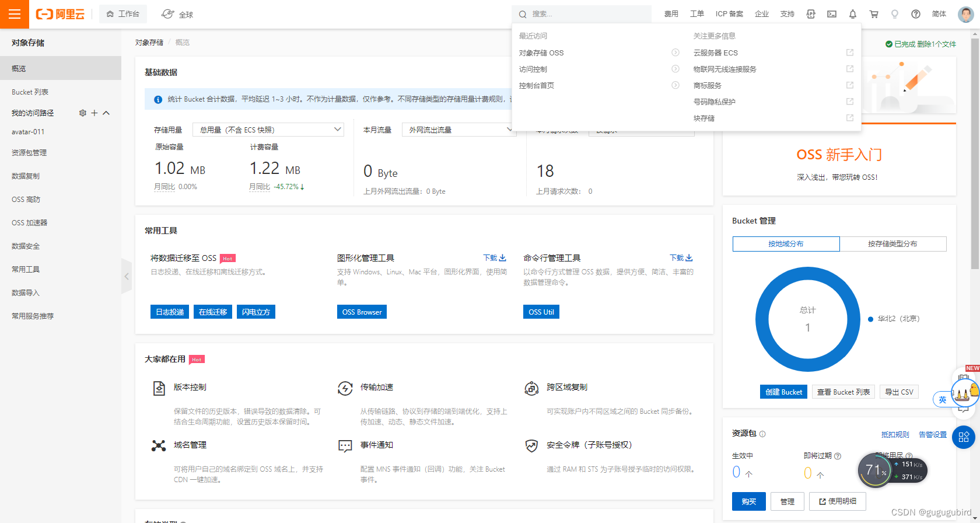Open the 费用 top menu

(671, 14)
